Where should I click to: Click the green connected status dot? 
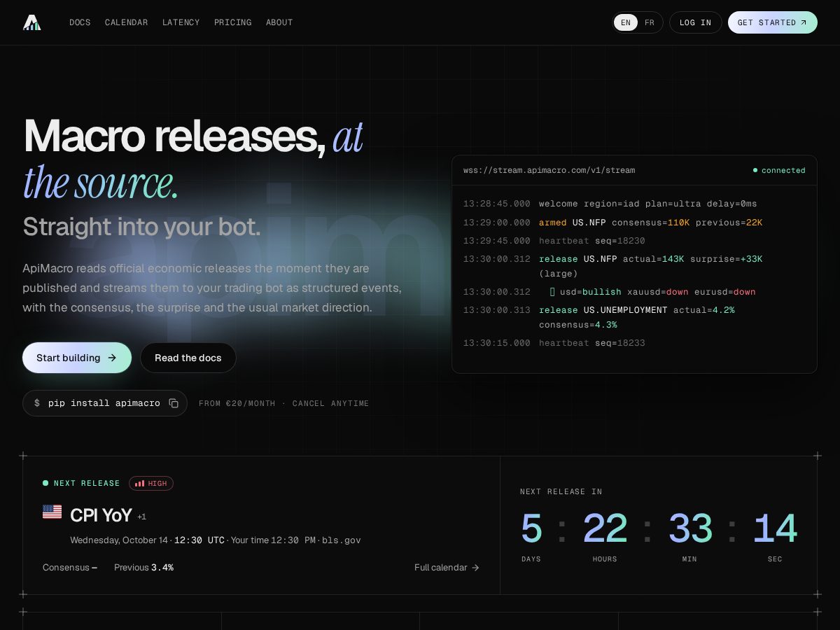tap(755, 170)
